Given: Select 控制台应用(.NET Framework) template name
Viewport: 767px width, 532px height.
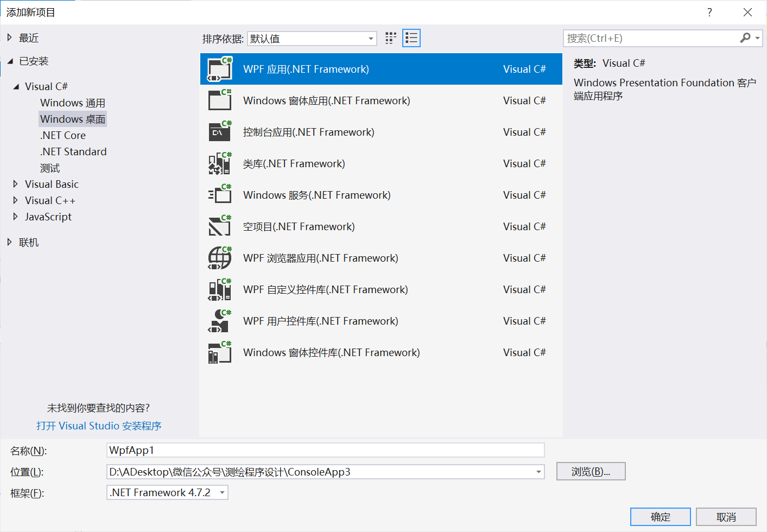Looking at the screenshot, I should pos(309,132).
